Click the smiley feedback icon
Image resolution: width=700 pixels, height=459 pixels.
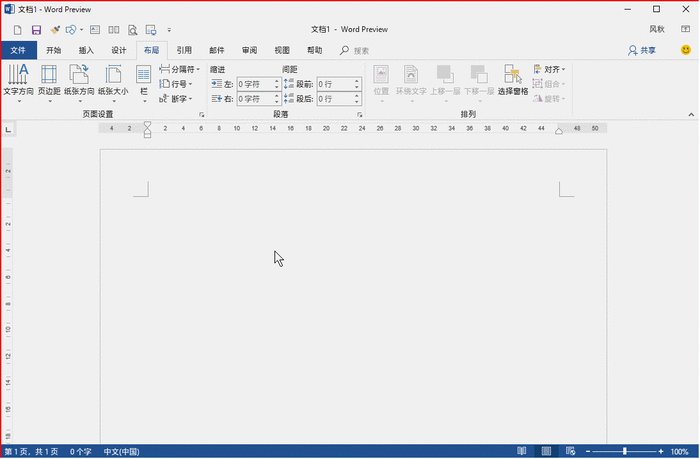(x=686, y=49)
